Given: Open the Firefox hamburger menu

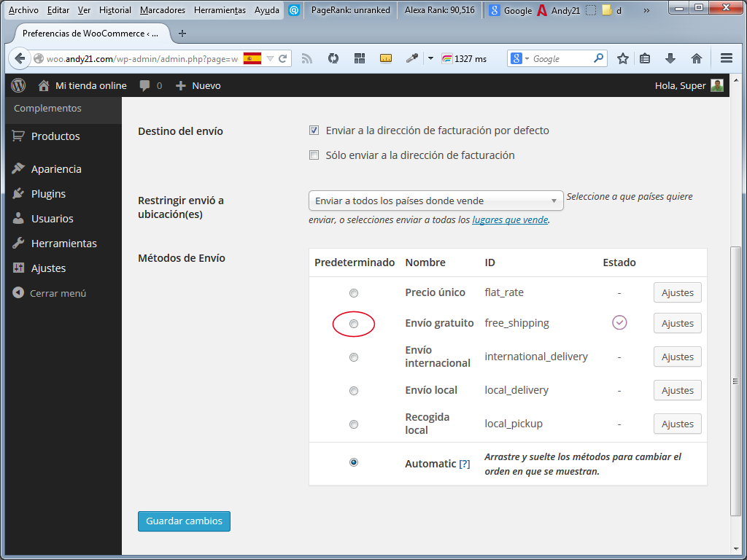Looking at the screenshot, I should coord(727,58).
